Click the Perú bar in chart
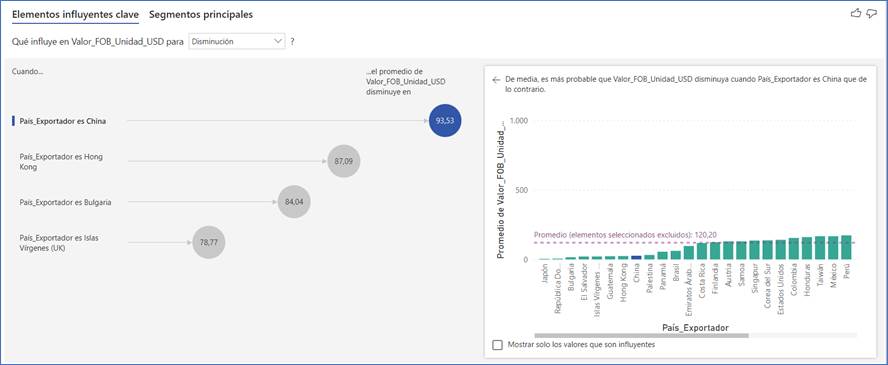Image resolution: width=888 pixels, height=365 pixels. point(846,247)
